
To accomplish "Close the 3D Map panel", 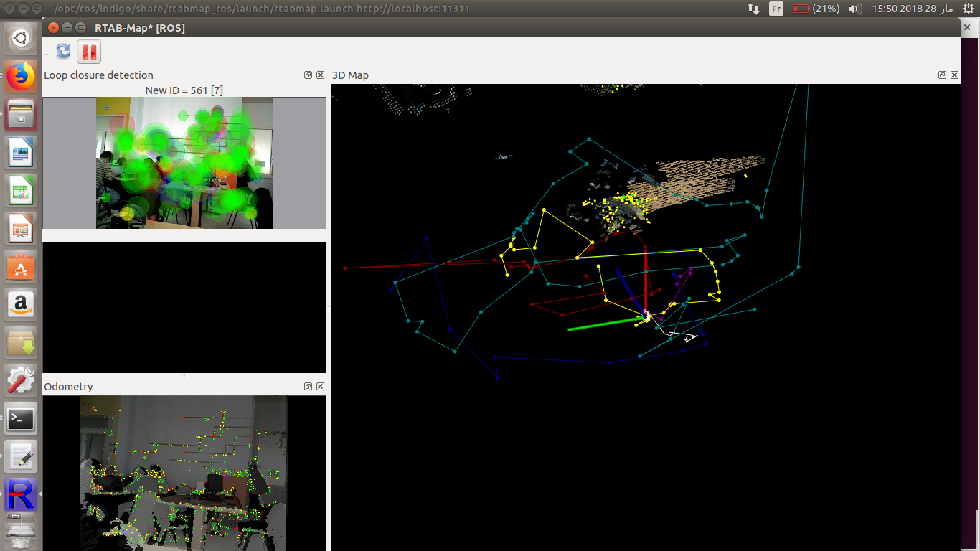I will [954, 75].
